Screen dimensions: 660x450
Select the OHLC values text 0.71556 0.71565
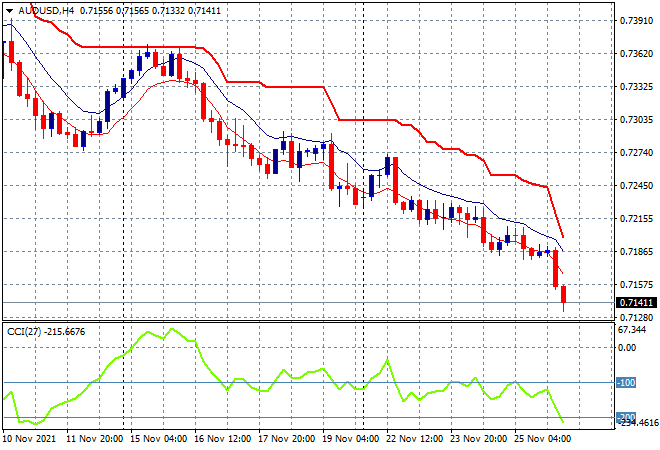pyautogui.click(x=114, y=11)
